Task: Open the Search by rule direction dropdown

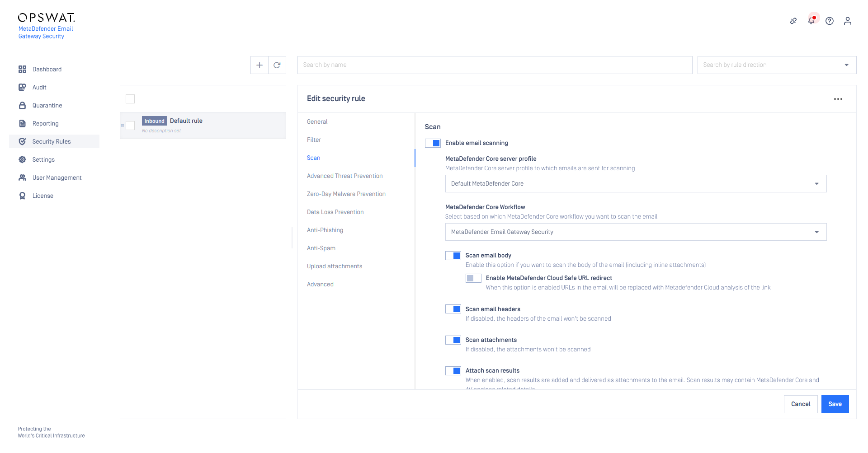Action: pyautogui.click(x=777, y=65)
